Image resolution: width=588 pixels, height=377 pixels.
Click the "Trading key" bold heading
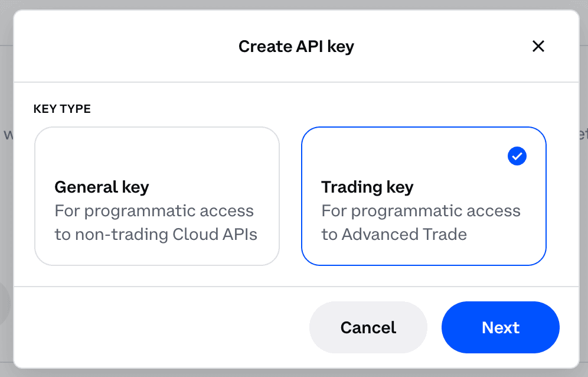click(x=367, y=187)
